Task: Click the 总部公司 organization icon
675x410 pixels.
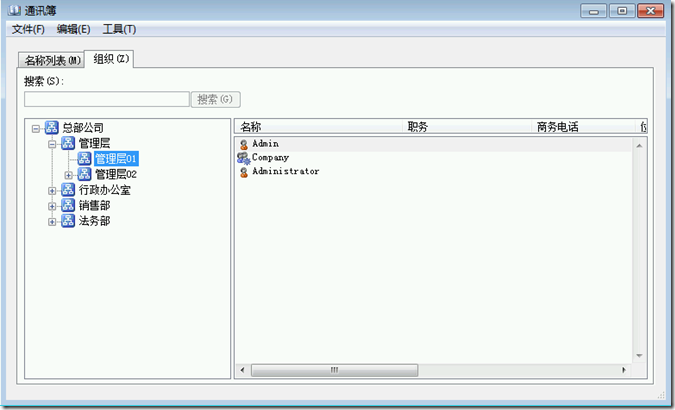Action: (x=52, y=128)
